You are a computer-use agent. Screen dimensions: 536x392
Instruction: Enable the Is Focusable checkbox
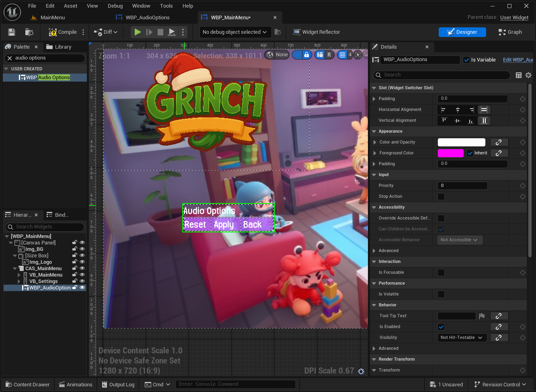(441, 273)
